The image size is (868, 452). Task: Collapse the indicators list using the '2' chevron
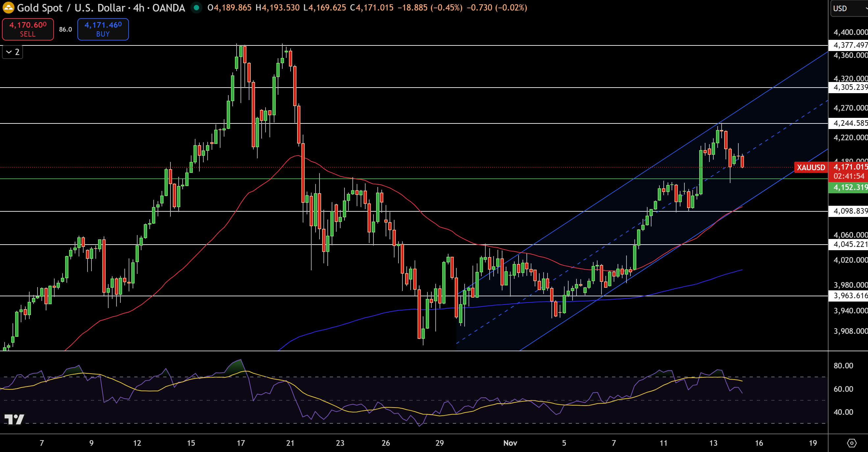coord(13,52)
